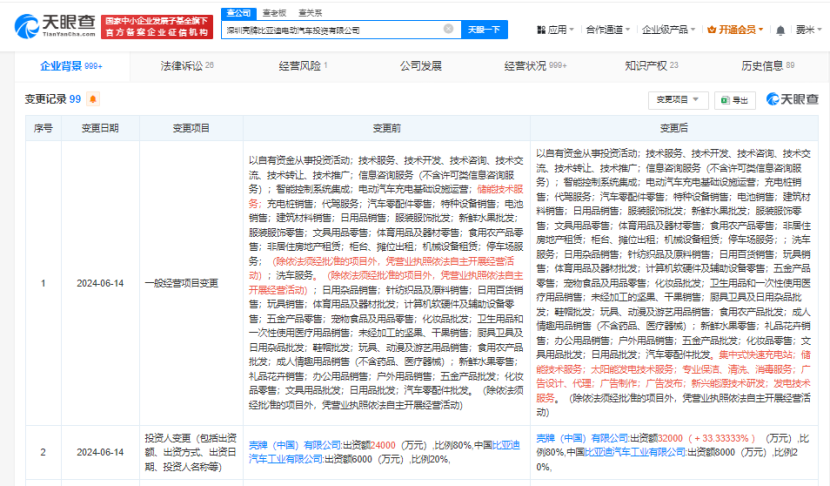Image resolution: width=830 pixels, height=486 pixels.
Task: Click the notification bell in top navigation
Action: pyautogui.click(x=780, y=30)
